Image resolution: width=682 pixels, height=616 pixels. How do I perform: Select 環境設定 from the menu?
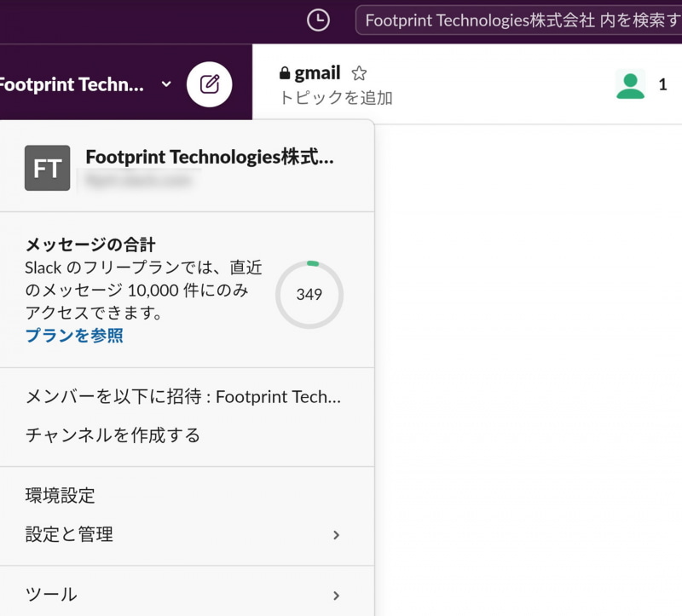click(x=187, y=496)
